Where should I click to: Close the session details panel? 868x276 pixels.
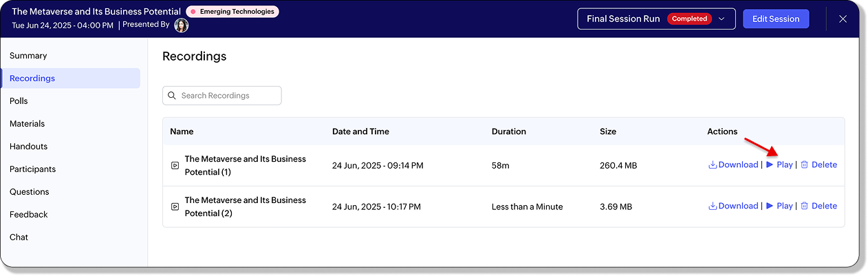pos(843,19)
